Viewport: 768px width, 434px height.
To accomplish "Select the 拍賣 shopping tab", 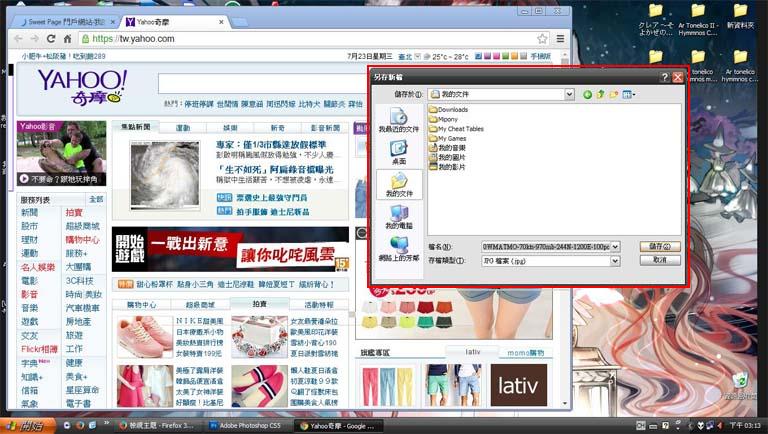I will (260, 304).
